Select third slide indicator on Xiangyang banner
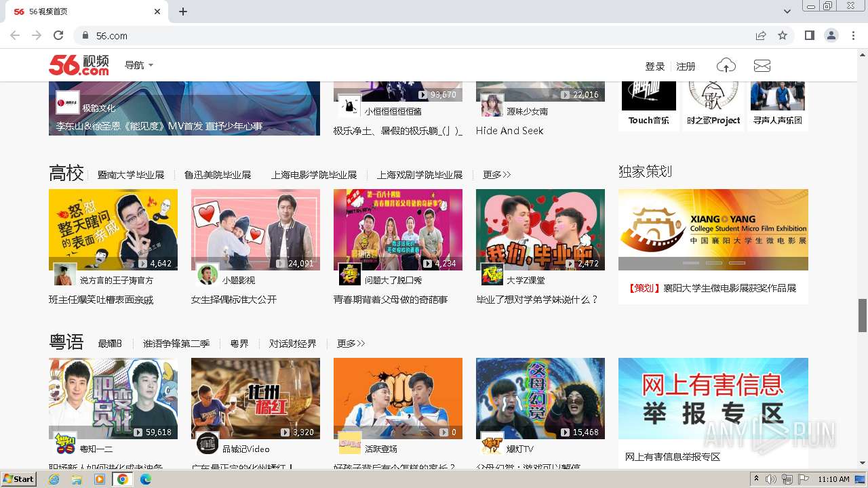Viewport: 868px width, 488px height. pos(737,262)
